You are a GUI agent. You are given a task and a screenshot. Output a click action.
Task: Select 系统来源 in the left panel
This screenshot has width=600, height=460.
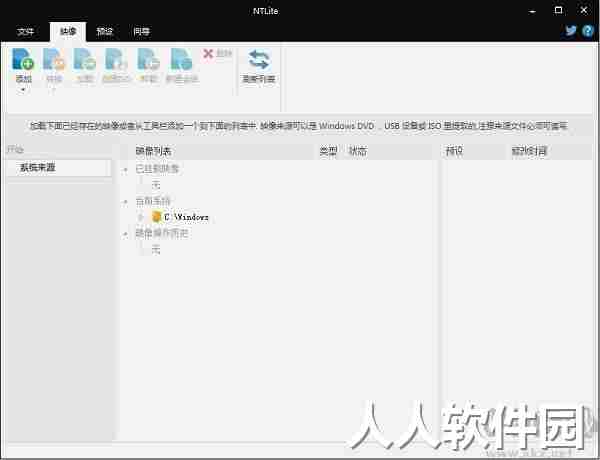click(59, 168)
